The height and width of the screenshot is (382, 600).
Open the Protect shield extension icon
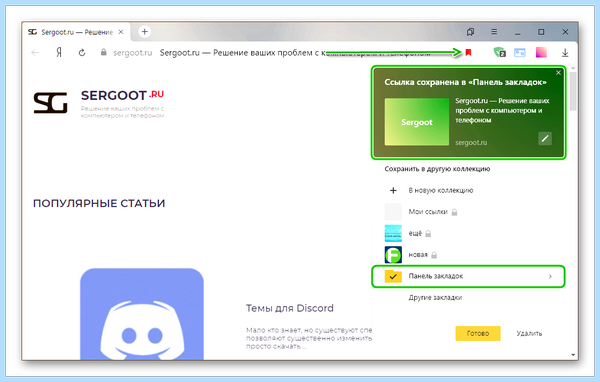click(x=499, y=52)
